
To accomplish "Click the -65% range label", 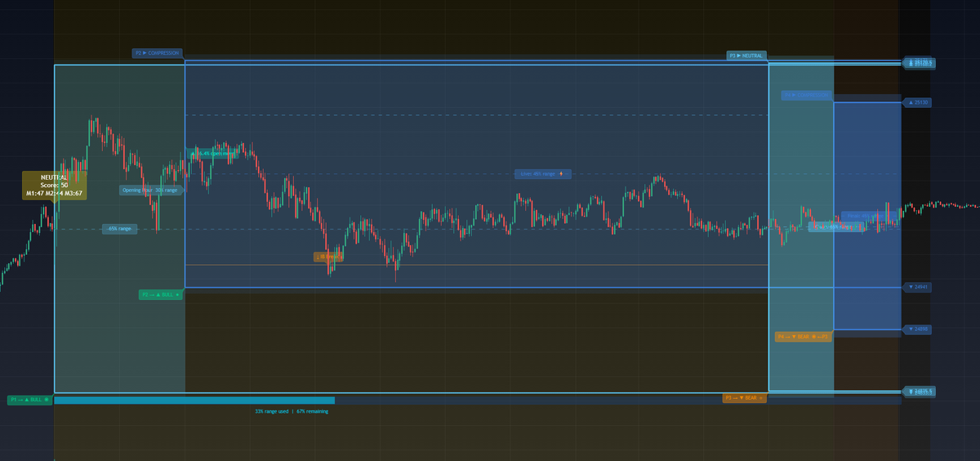I will coord(119,229).
